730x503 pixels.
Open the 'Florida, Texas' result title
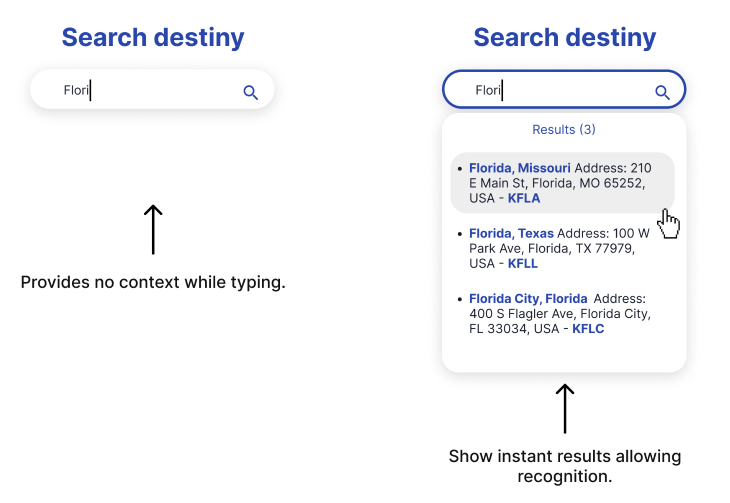pos(511,233)
